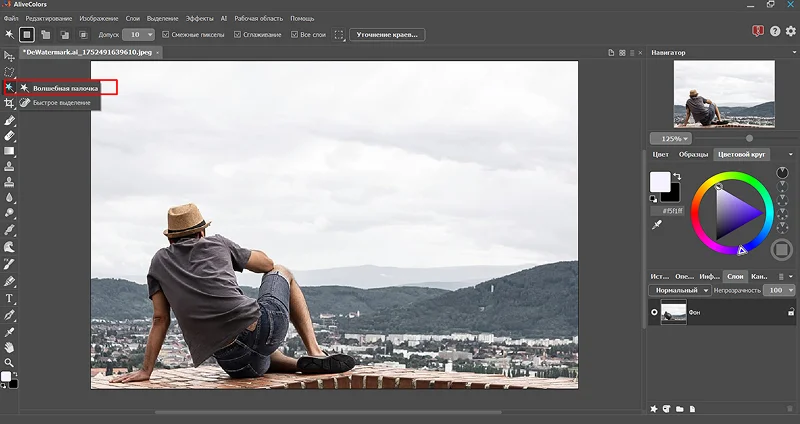Open the Файл menu
Image resolution: width=800 pixels, height=424 pixels.
[11, 18]
